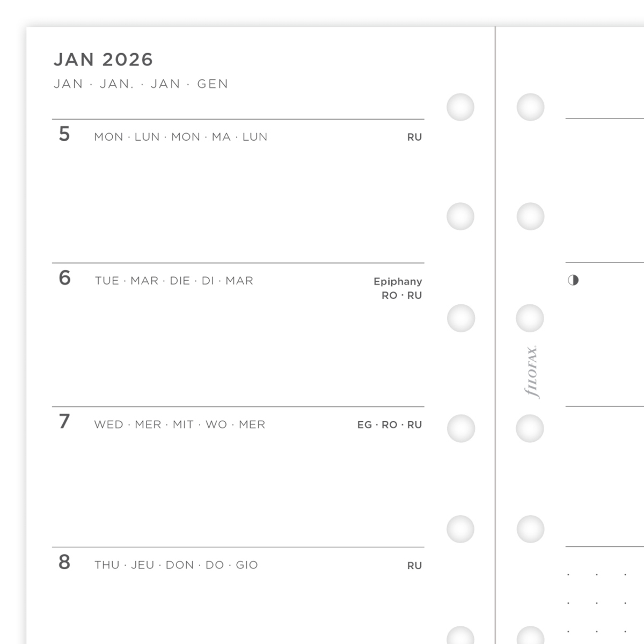The height and width of the screenshot is (644, 644).
Task: Choose date number 7
Action: pyautogui.click(x=64, y=422)
